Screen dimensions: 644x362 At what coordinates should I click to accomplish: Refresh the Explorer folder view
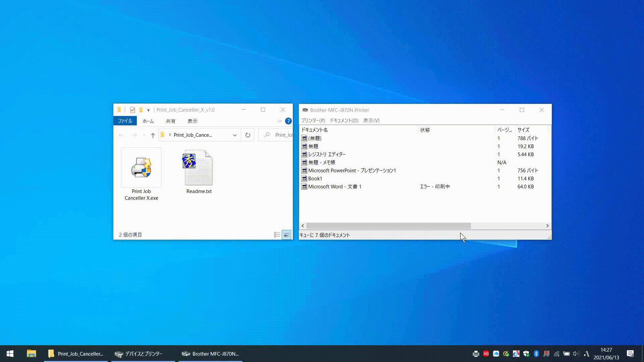[248, 135]
